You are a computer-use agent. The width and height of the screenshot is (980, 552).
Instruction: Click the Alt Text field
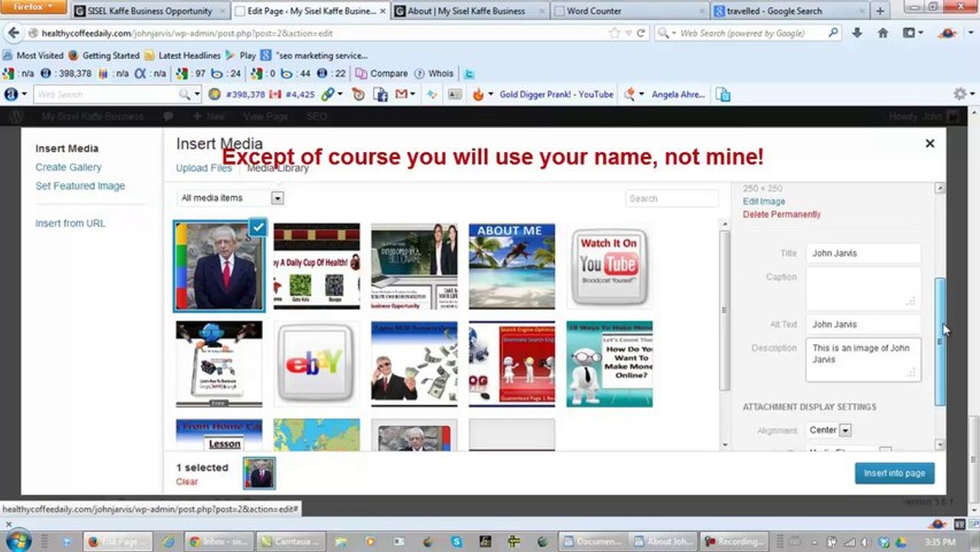tap(864, 324)
